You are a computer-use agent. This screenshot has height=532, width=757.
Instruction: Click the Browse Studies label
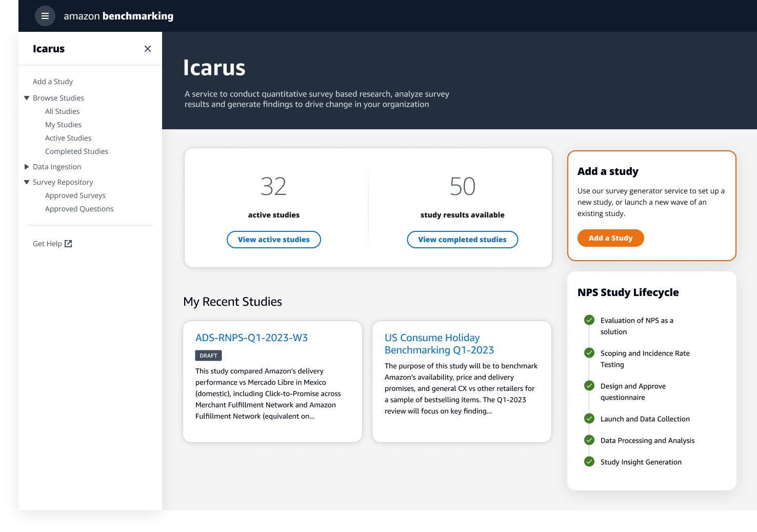click(x=58, y=98)
